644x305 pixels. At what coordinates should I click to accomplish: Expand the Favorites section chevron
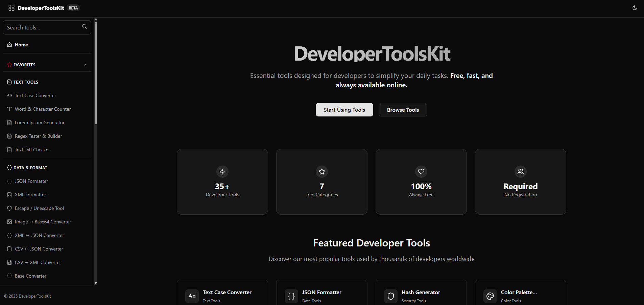click(x=85, y=65)
